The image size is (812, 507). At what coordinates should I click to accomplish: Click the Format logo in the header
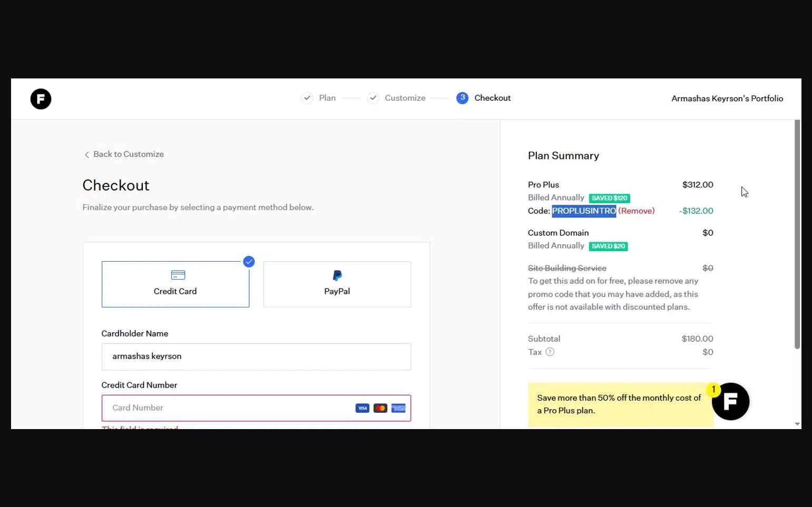coord(41,99)
